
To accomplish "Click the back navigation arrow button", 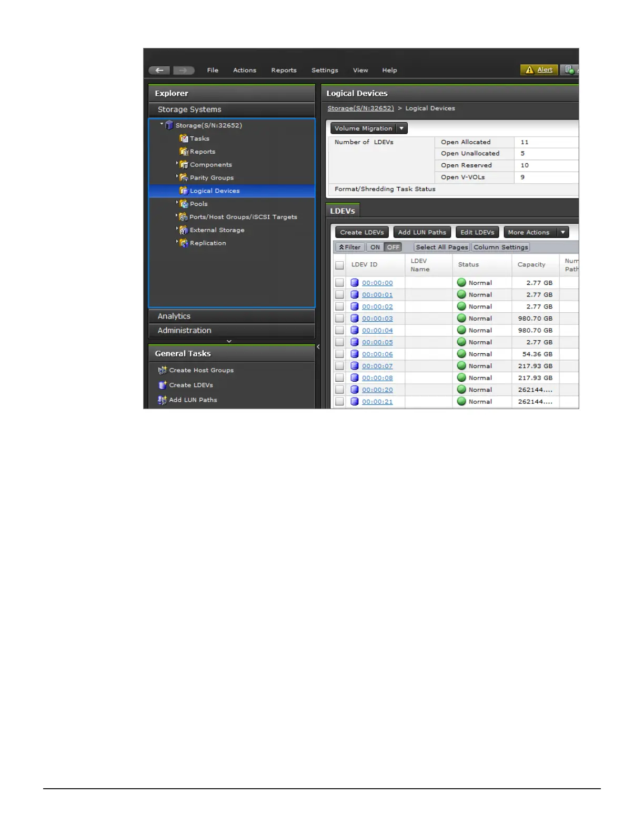I will click(x=159, y=70).
